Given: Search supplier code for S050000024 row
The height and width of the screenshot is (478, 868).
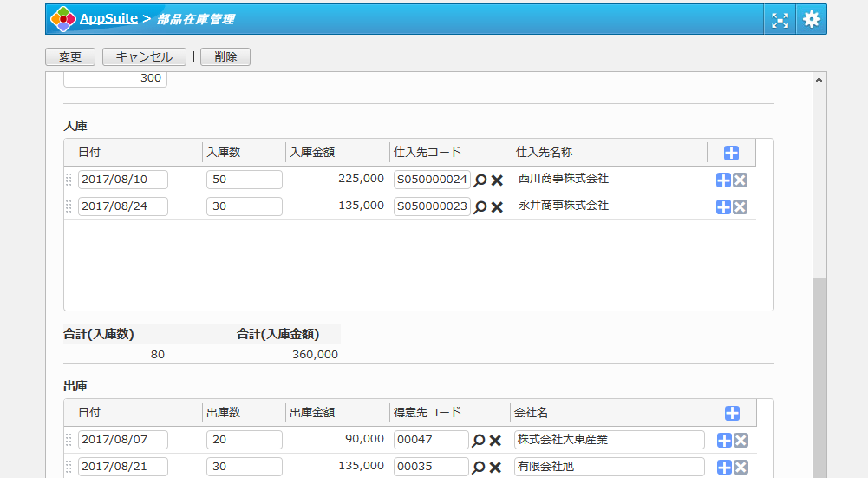Looking at the screenshot, I should 480,180.
